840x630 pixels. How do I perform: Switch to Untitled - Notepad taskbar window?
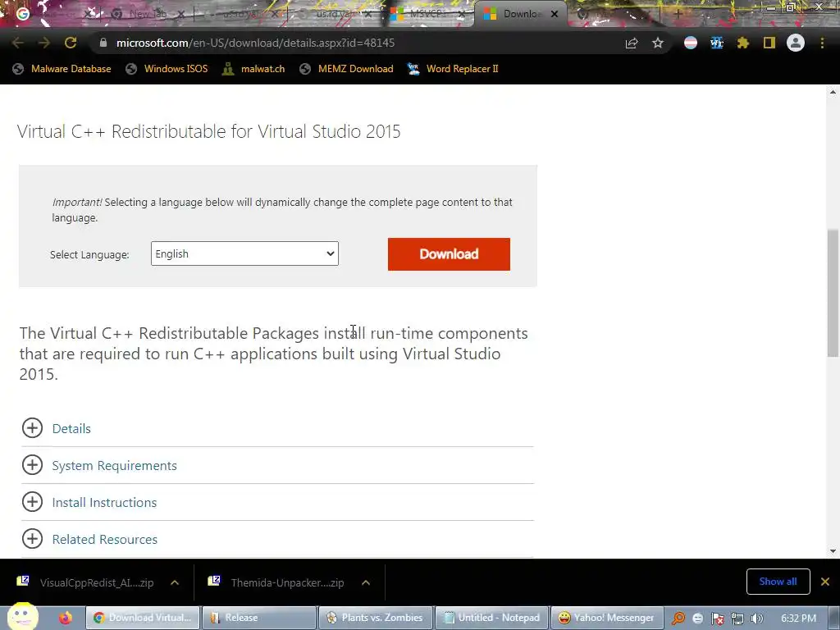[491, 618]
